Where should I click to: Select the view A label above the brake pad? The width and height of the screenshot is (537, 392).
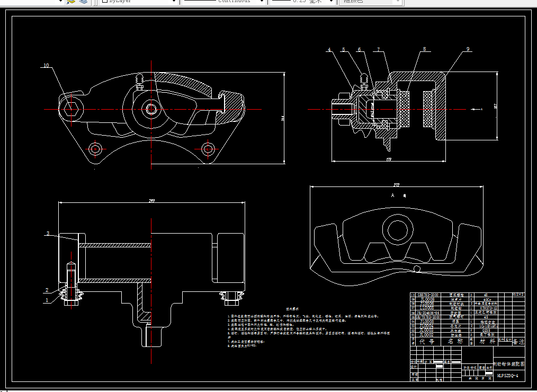tap(393, 195)
